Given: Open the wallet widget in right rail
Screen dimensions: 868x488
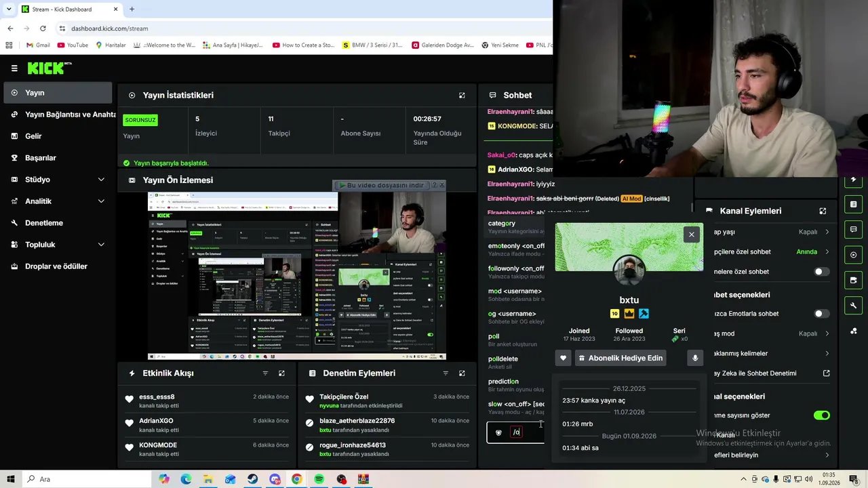Looking at the screenshot, I should click(853, 280).
